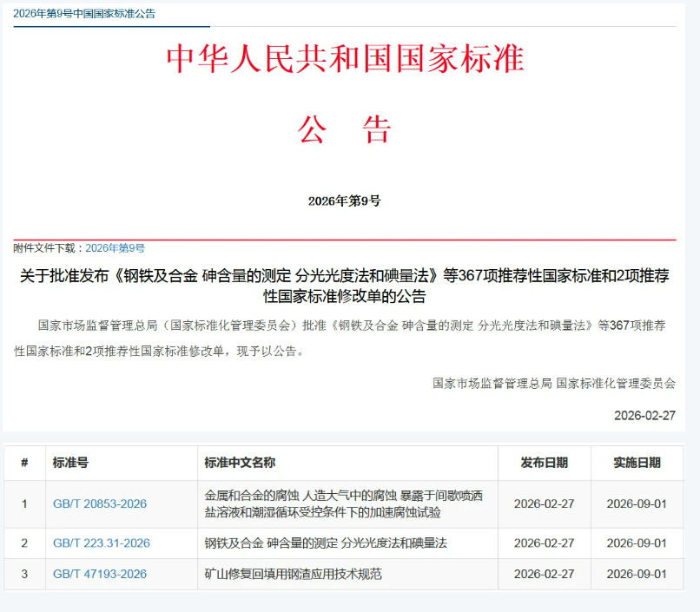Select the 金属和合金的腐蚀 standard name cell
This screenshot has height=612, width=700.
(343, 503)
